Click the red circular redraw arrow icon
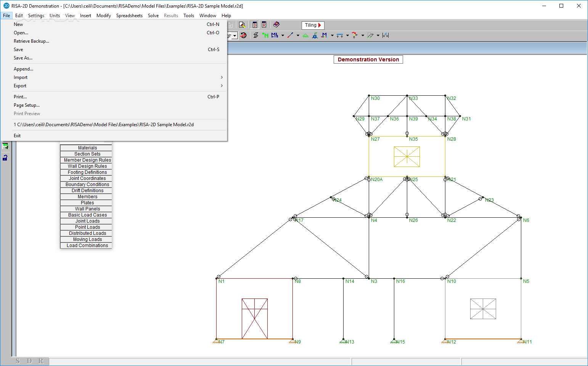The height and width of the screenshot is (366, 588). (x=243, y=35)
